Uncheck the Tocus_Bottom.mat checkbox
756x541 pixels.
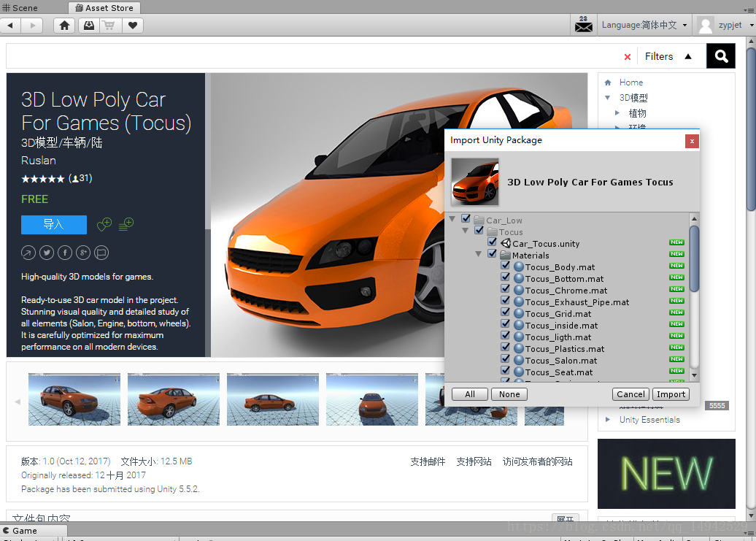tap(505, 277)
